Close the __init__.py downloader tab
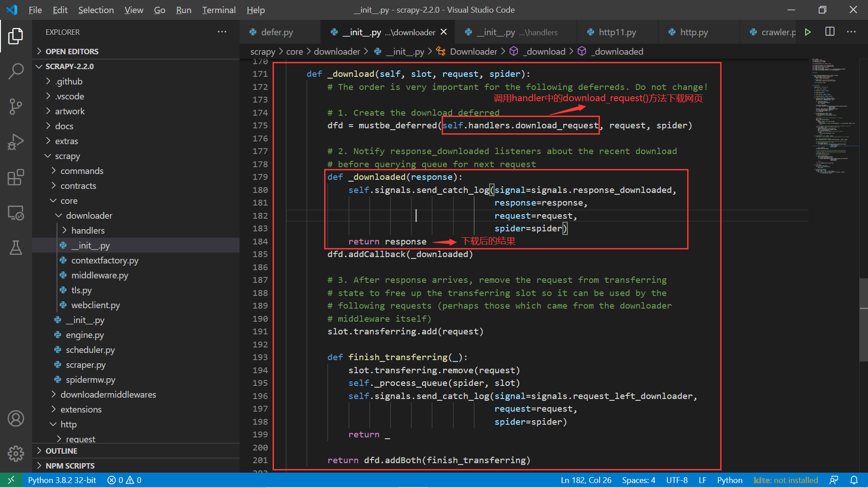Viewport: 868px width, 488px height. point(444,32)
